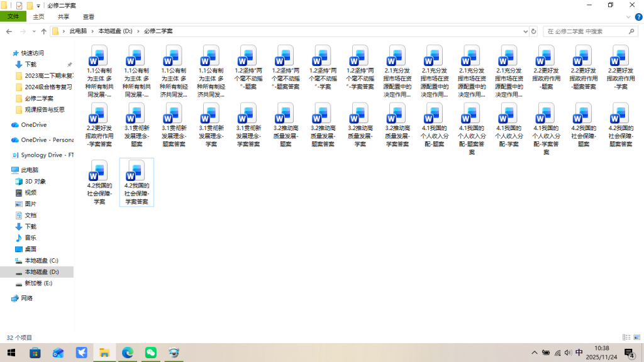Open the 文件 menu
The height and width of the screenshot is (362, 644).
13,17
